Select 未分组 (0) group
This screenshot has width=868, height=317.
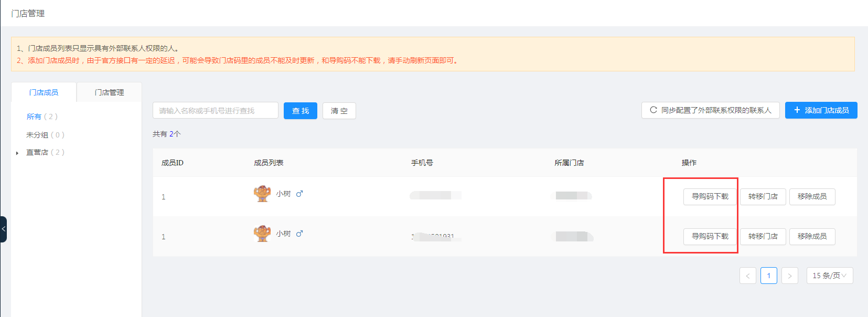pyautogui.click(x=45, y=135)
